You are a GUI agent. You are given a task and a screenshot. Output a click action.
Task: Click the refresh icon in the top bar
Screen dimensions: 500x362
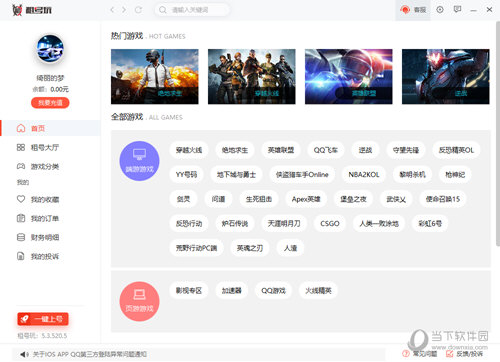(x=138, y=10)
